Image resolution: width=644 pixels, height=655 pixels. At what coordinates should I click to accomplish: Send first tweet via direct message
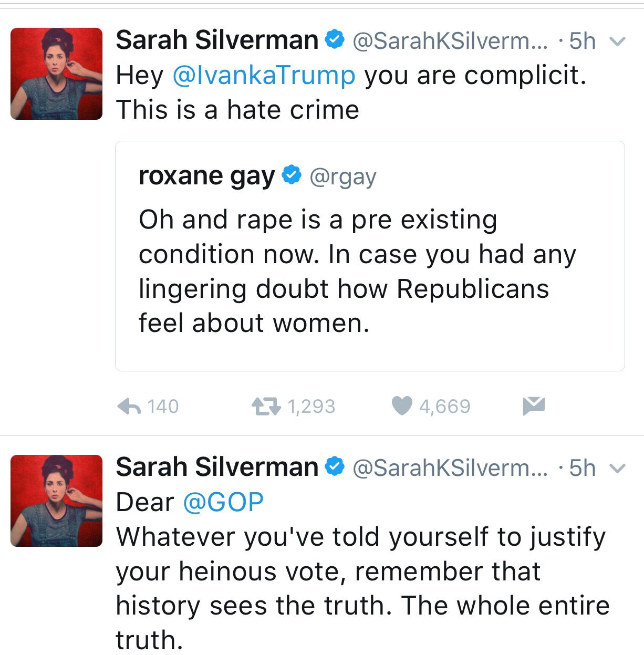(x=534, y=406)
